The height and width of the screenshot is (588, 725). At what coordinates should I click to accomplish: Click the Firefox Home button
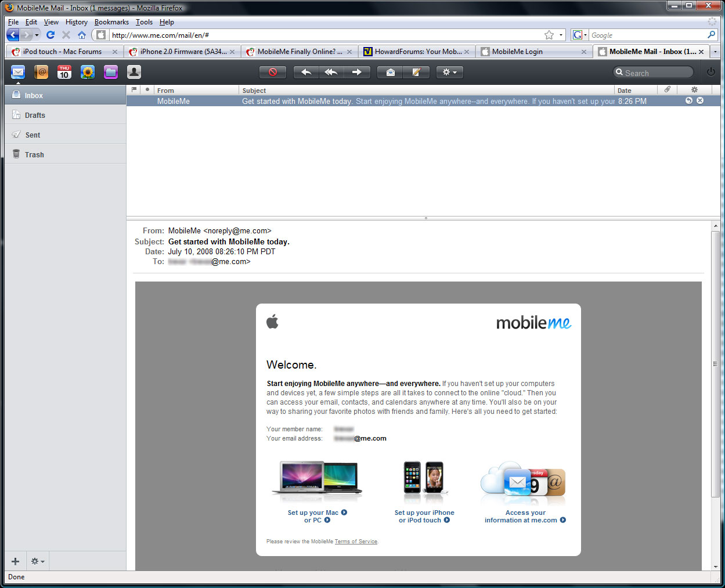(82, 35)
